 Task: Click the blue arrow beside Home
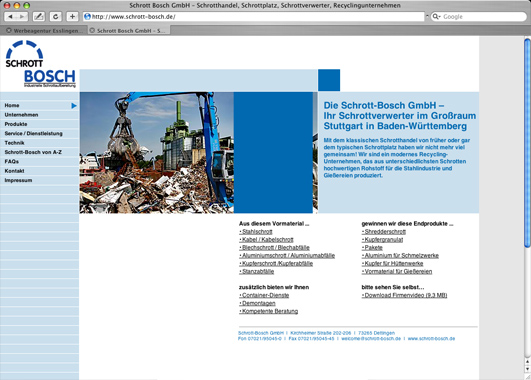pyautogui.click(x=74, y=106)
